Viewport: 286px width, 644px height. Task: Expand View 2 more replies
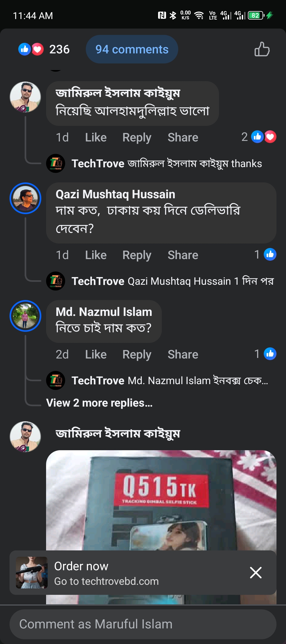99,403
